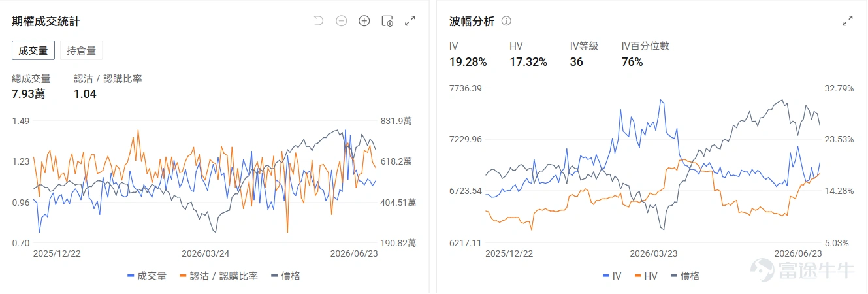Viewport: 868px width, 294px height.
Task: Click the 7736.39 price axis label
Action: (x=465, y=88)
